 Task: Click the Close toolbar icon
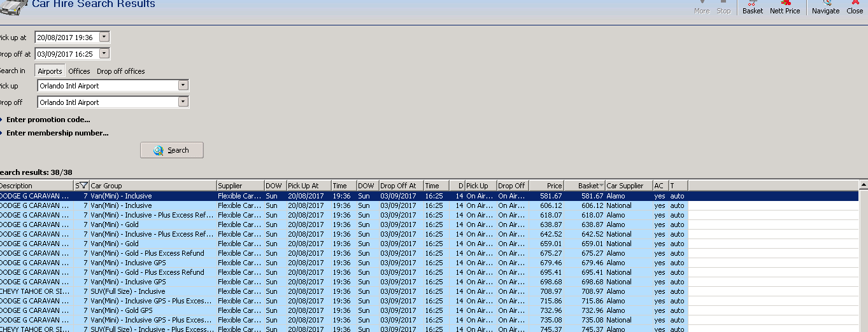click(855, 8)
